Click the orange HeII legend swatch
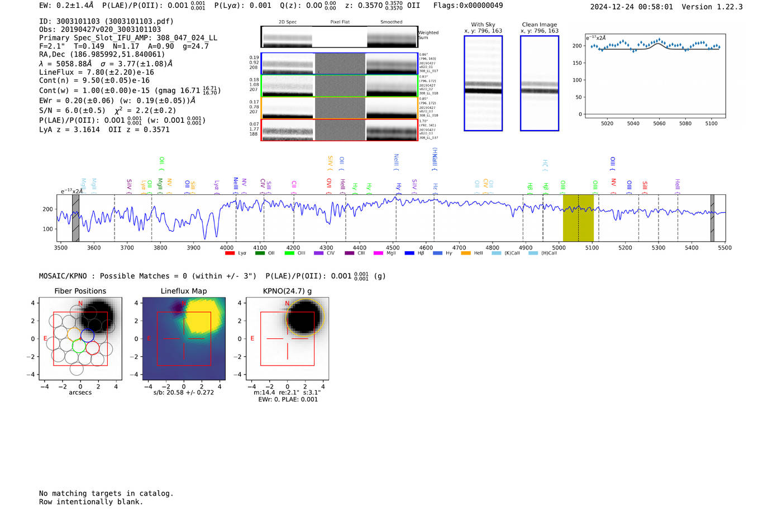The height and width of the screenshot is (532, 782). click(466, 253)
